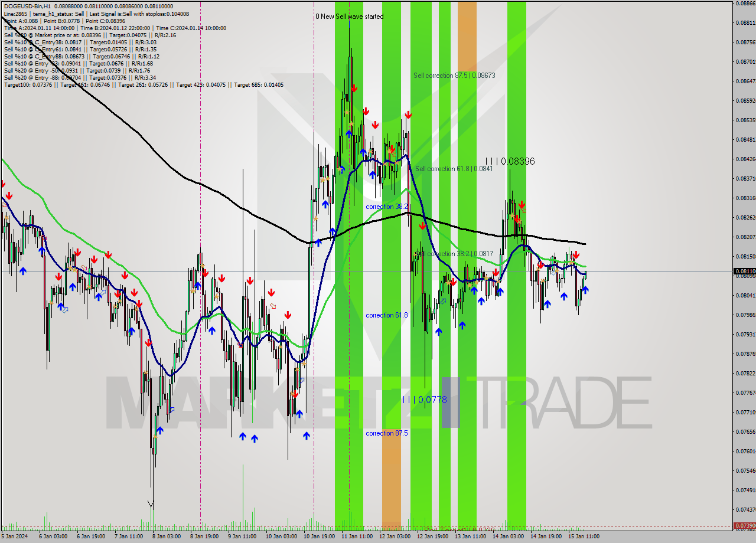The image size is (756, 543).
Task: Click the 0.08535 price axis label
Action: (x=746, y=120)
